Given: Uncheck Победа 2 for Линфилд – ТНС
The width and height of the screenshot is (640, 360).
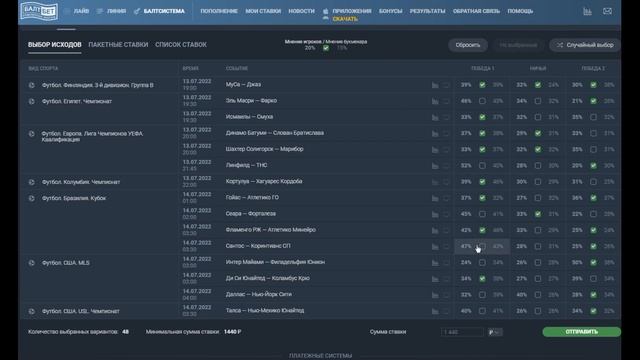Looking at the screenshot, I should pos(593,165).
